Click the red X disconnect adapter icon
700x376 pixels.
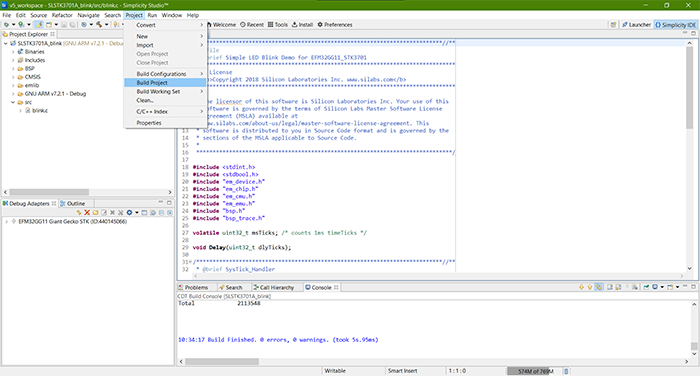pyautogui.click(x=87, y=213)
